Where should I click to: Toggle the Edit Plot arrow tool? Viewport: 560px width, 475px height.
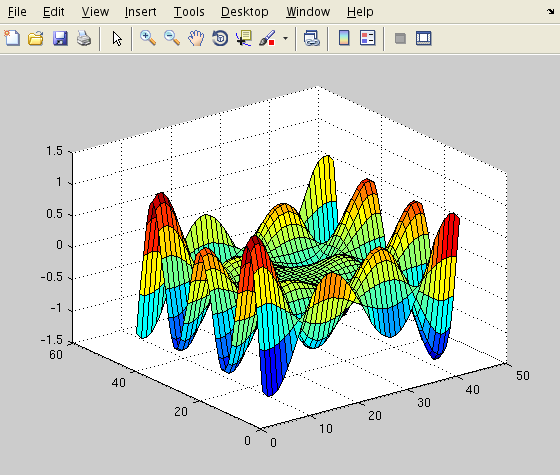click(117, 38)
